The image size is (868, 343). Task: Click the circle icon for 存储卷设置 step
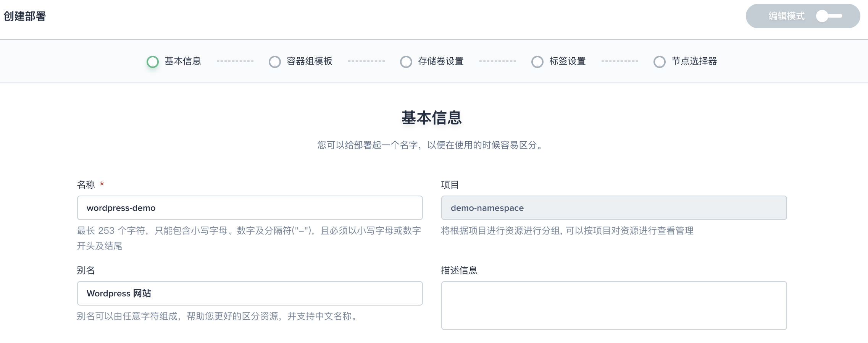(x=406, y=61)
